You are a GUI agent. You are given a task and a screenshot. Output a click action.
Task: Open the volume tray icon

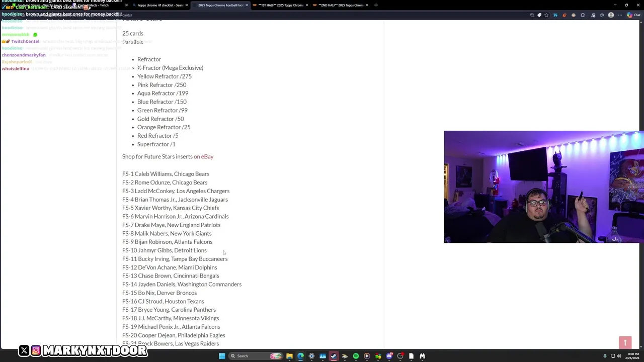tap(619, 356)
